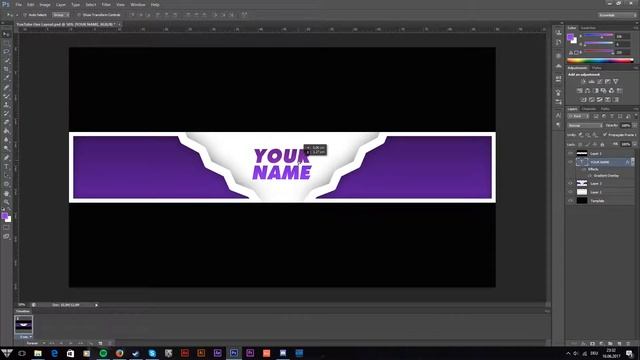The height and width of the screenshot is (360, 640).
Task: Select the Pen tool
Action: [x=6, y=158]
